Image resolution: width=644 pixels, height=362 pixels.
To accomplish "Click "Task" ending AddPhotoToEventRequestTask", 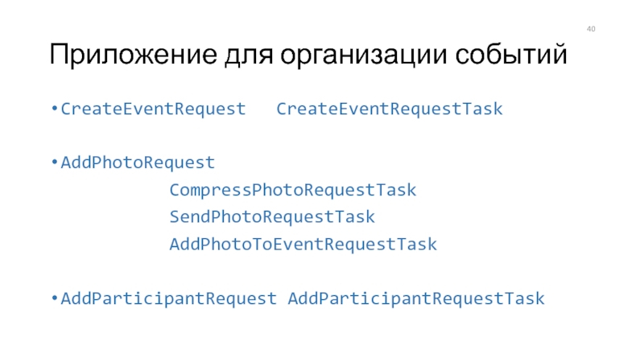I will [x=416, y=245].
